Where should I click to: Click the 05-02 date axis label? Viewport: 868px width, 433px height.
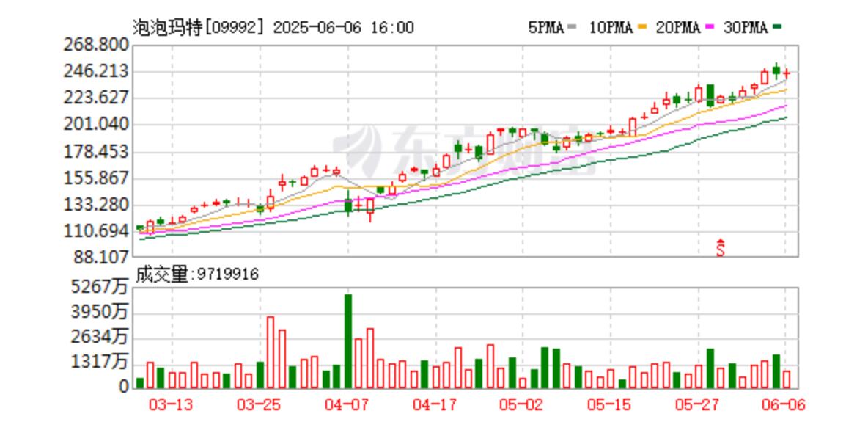pos(523,405)
